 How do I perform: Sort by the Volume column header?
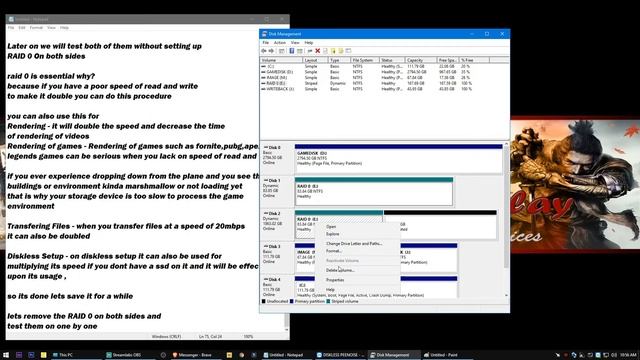click(282, 60)
